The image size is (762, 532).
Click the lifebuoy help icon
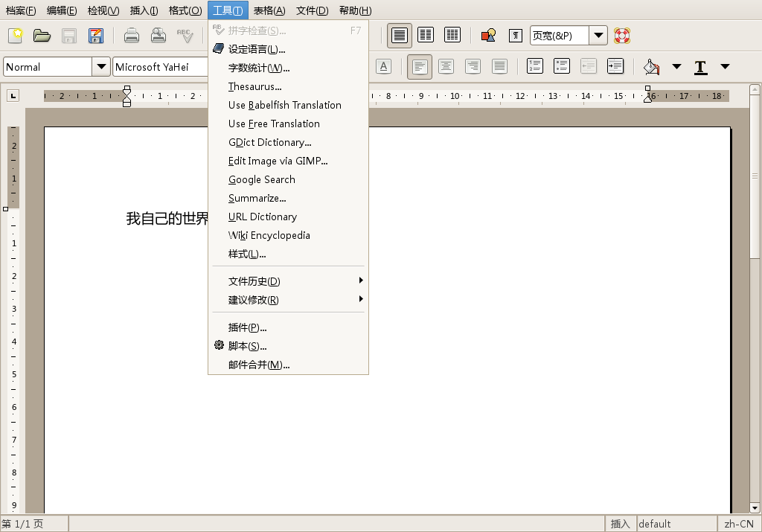click(x=621, y=36)
